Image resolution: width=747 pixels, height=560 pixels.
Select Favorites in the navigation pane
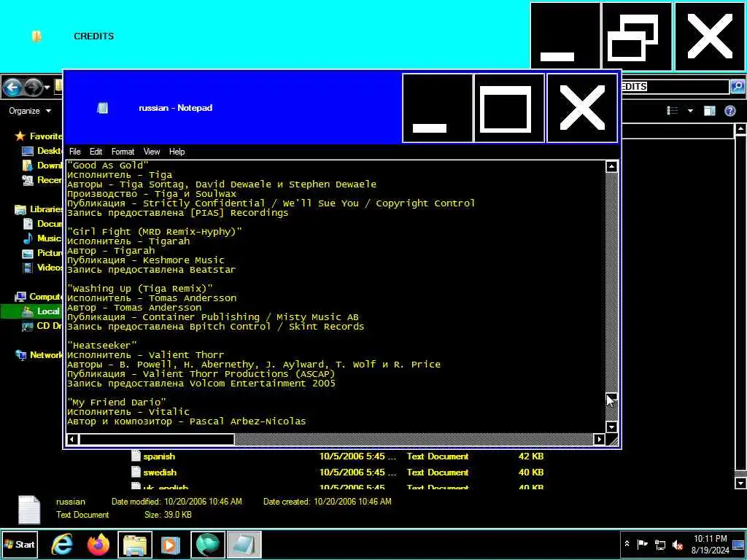pyautogui.click(x=39, y=136)
